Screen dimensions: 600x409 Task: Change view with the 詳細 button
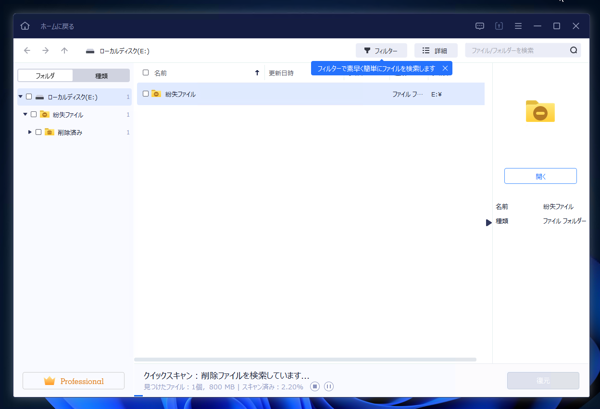coord(435,50)
